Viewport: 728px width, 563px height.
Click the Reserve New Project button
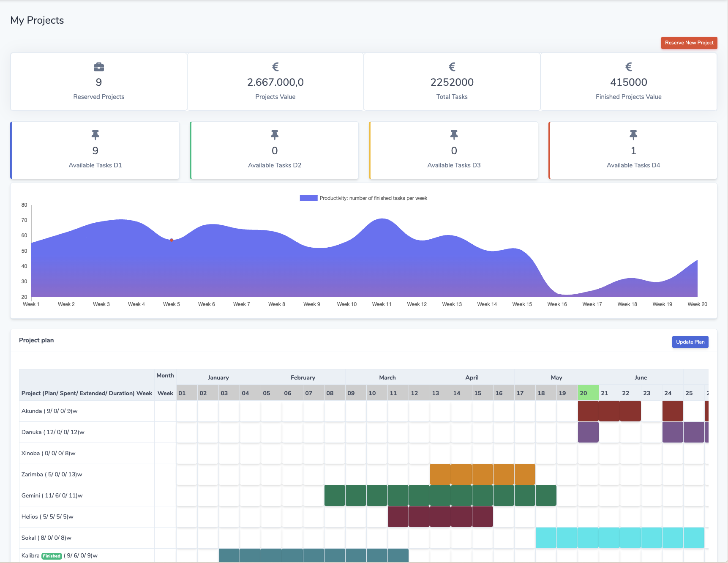click(x=689, y=43)
